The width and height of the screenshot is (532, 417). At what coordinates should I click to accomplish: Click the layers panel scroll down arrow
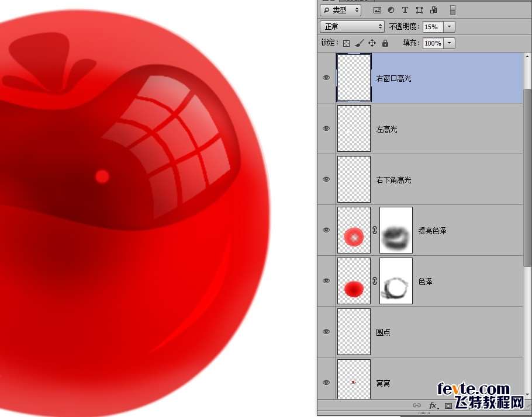point(527,394)
